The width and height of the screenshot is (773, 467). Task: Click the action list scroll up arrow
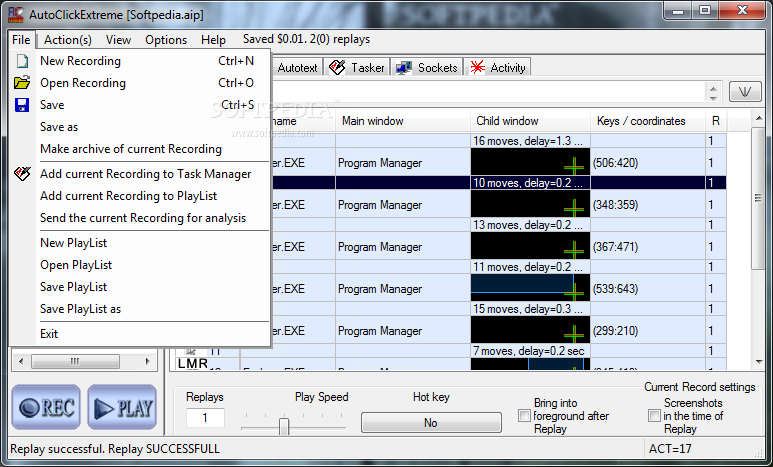(x=758, y=118)
